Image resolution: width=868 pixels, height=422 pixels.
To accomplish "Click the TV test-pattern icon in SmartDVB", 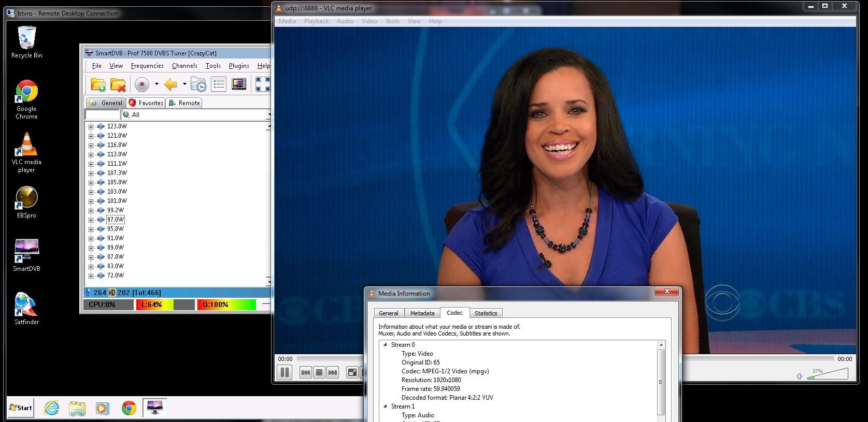I will [x=239, y=84].
